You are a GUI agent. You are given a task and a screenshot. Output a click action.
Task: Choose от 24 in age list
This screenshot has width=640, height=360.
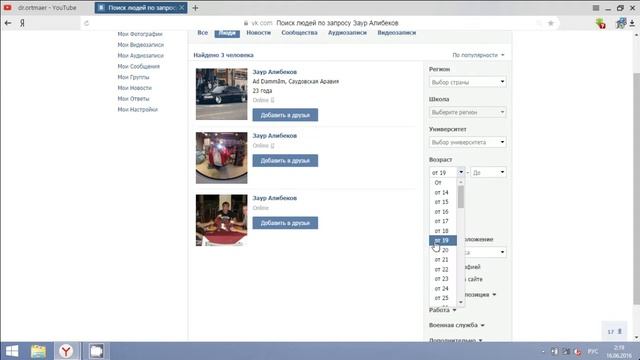(443, 289)
